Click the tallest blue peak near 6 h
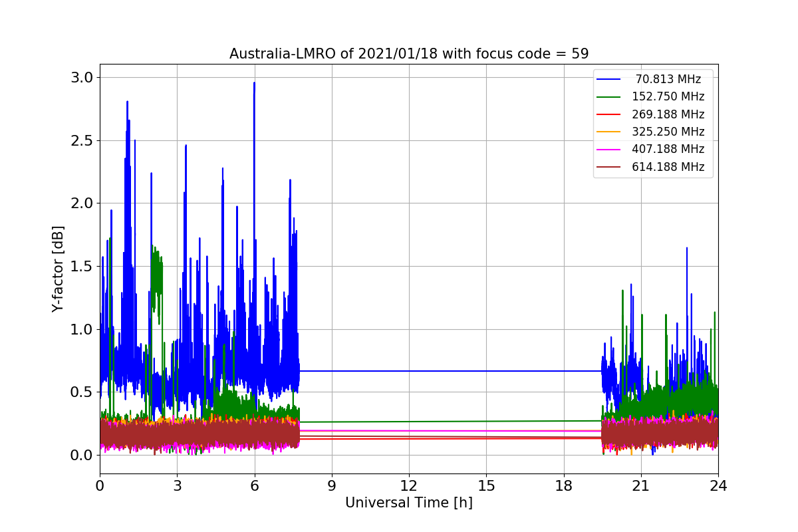The width and height of the screenshot is (798, 532). click(254, 84)
